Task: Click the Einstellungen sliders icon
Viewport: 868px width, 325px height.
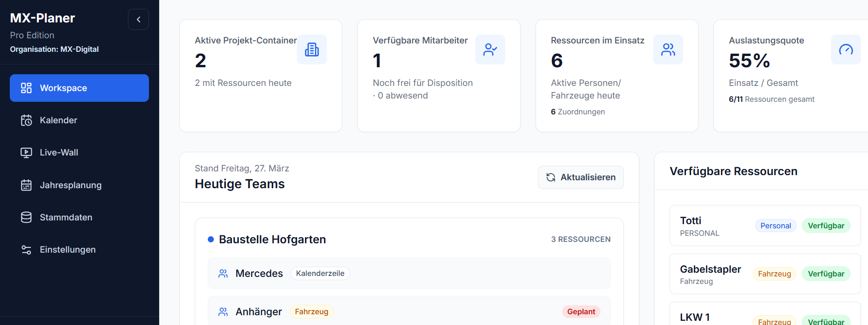Action: (26, 250)
